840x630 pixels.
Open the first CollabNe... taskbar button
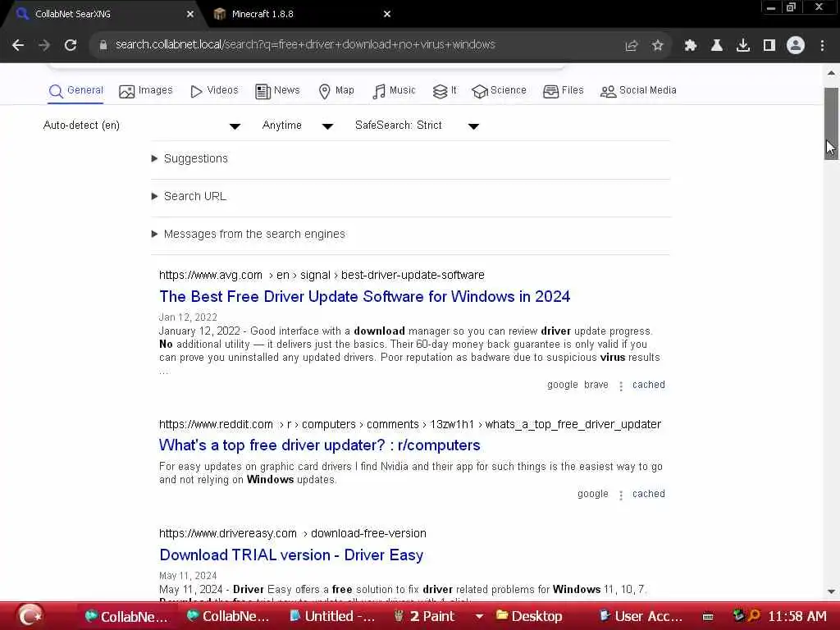[x=126, y=617]
